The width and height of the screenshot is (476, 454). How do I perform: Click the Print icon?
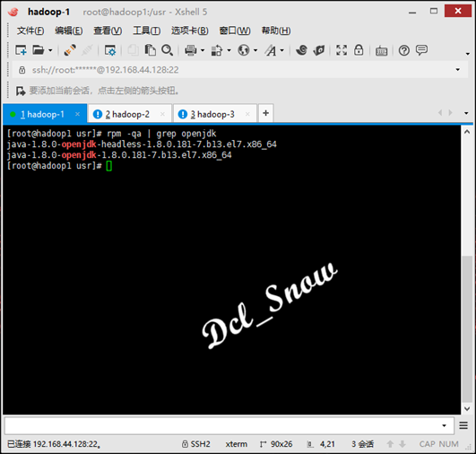pyautogui.click(x=191, y=50)
